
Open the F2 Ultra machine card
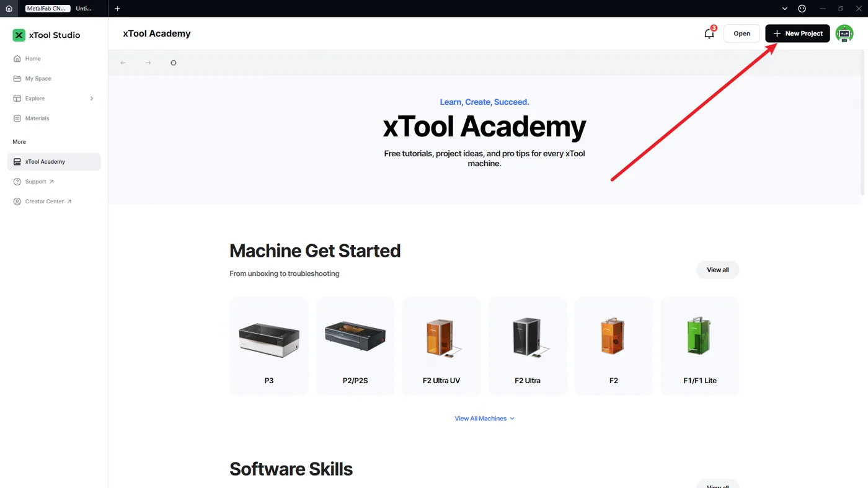pos(528,346)
